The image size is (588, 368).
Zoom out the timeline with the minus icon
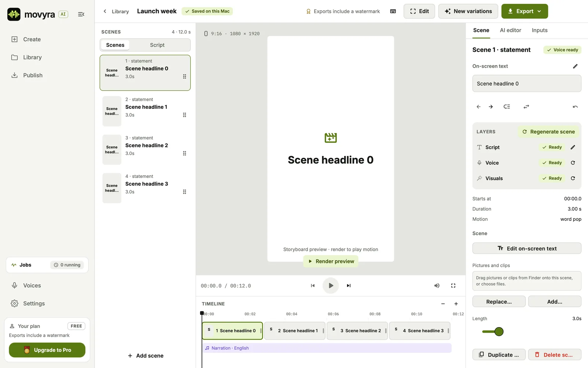[x=443, y=304]
